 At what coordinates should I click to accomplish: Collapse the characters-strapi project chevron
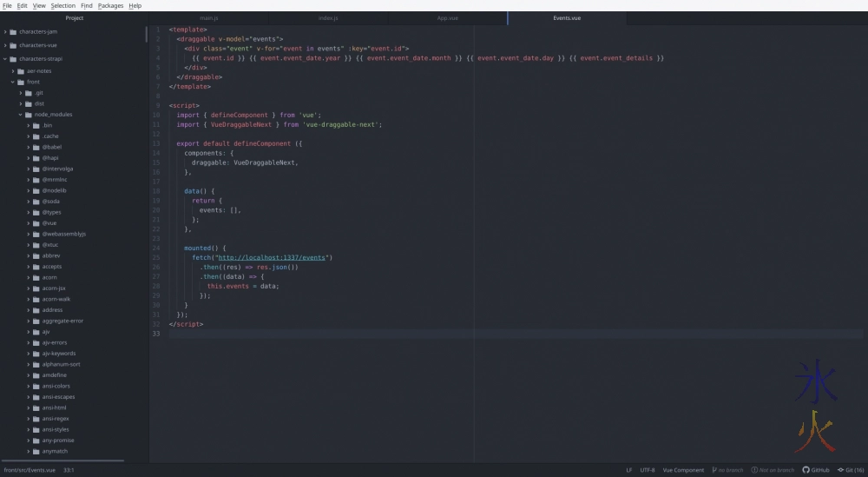tap(5, 59)
